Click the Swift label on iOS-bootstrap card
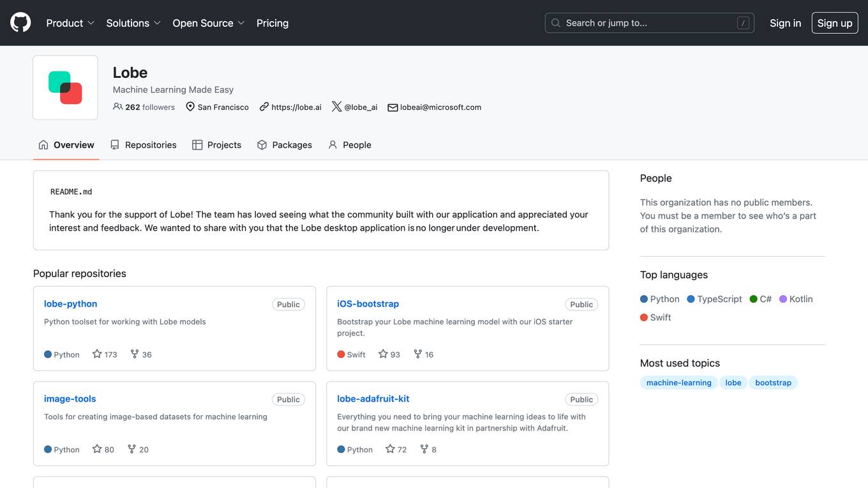Viewport: 868px width, 488px height. (356, 355)
